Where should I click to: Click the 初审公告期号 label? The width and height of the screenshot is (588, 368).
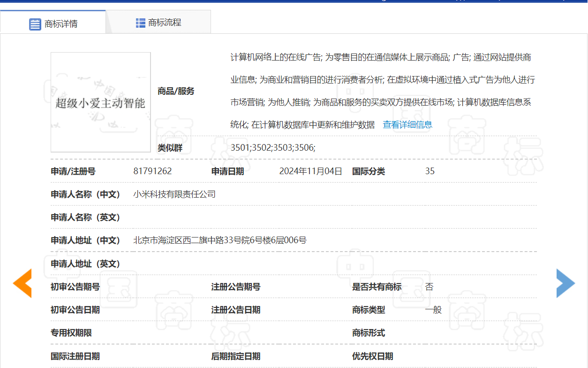pos(75,287)
